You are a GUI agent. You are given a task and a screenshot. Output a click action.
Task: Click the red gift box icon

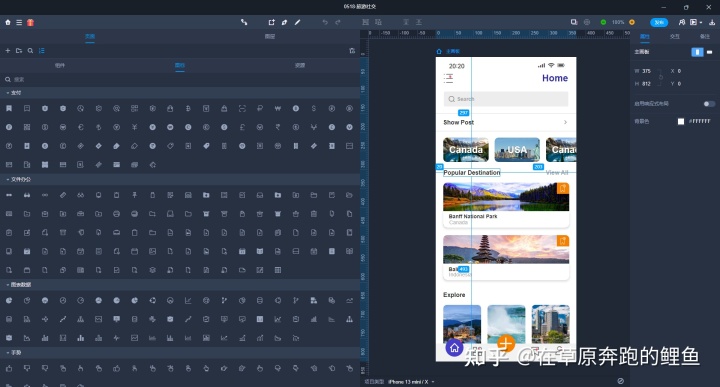pos(30,22)
